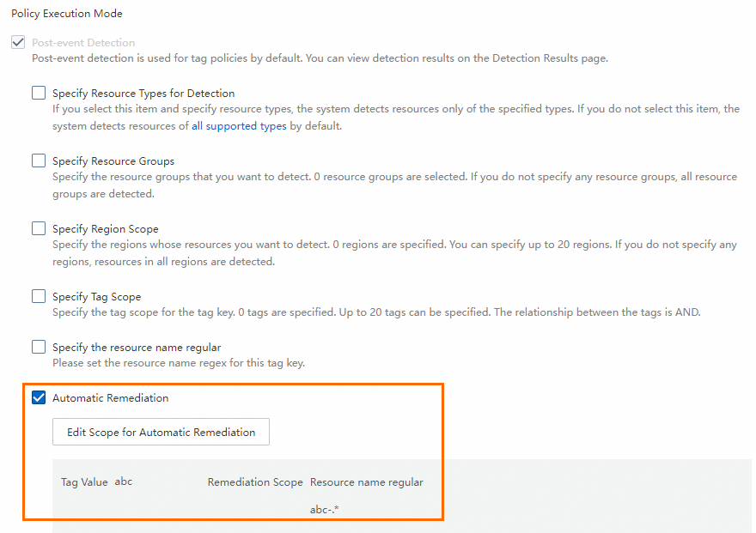Click the Resource name regular scope text
This screenshot has width=756, height=533.
[367, 482]
